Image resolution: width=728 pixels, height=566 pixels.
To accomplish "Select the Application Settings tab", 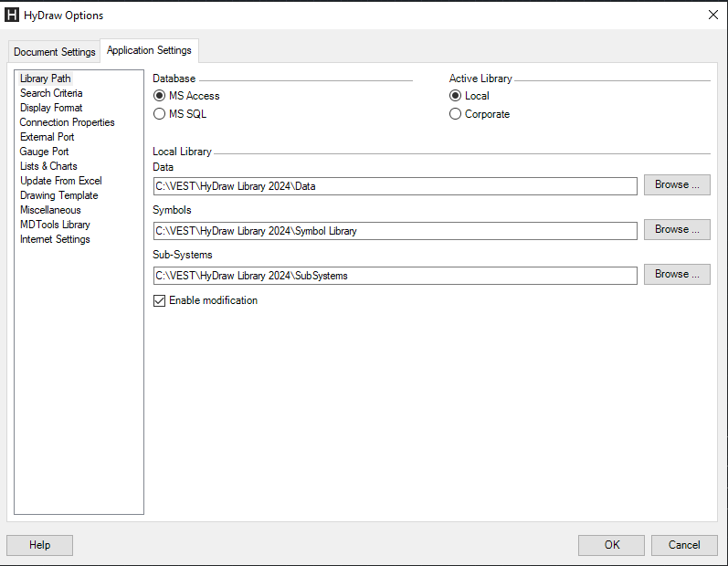I will 149,51.
